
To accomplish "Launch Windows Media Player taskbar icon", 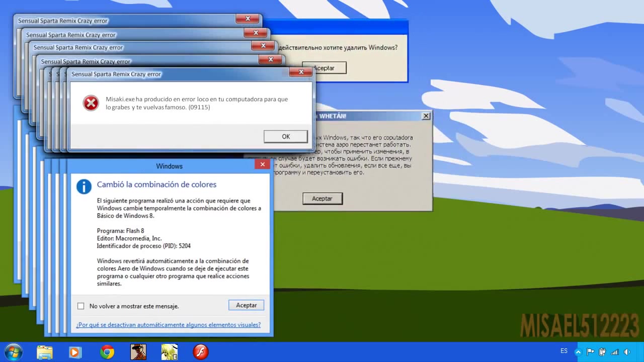I will tap(75, 352).
